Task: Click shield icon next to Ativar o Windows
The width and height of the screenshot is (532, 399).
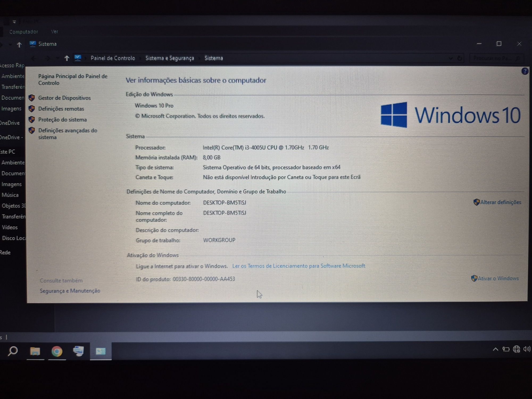Action: 474,278
